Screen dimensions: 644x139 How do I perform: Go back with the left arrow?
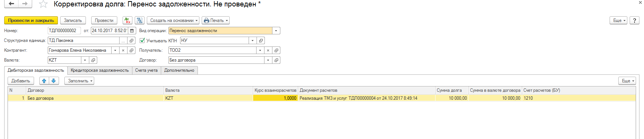coord(11,4)
